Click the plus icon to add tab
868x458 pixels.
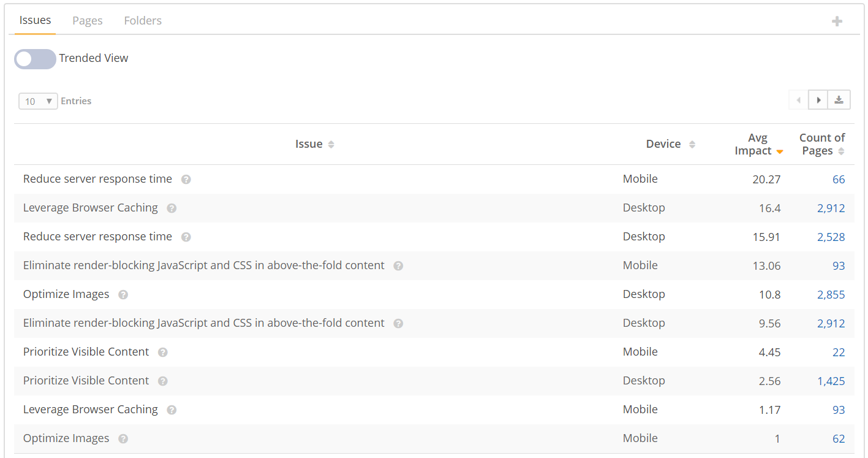click(837, 21)
